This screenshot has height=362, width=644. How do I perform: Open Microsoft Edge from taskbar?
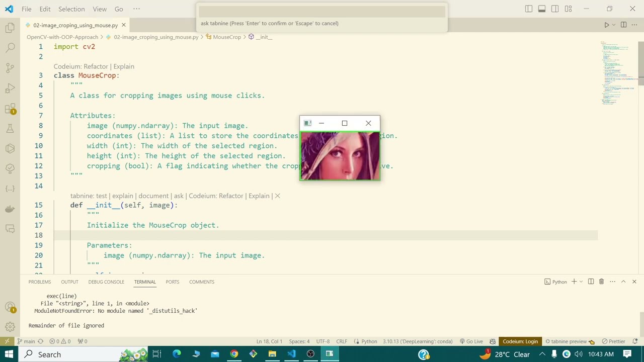(177, 354)
